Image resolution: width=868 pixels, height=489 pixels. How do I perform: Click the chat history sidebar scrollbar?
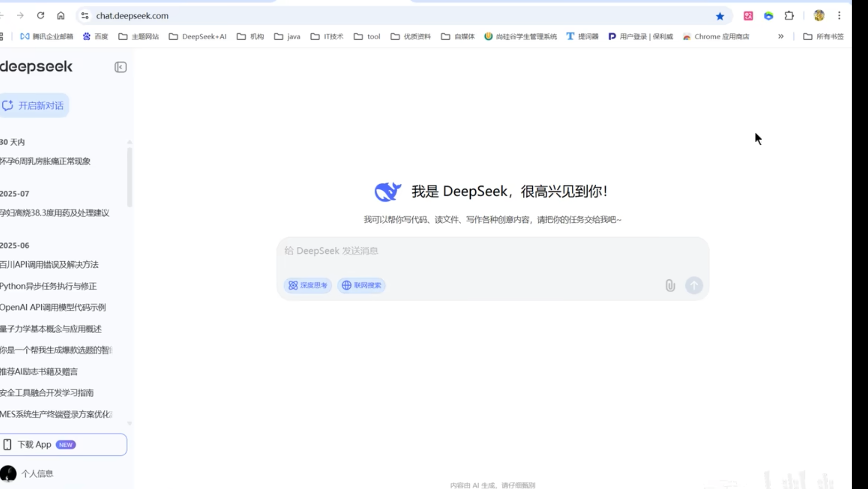pos(130,177)
